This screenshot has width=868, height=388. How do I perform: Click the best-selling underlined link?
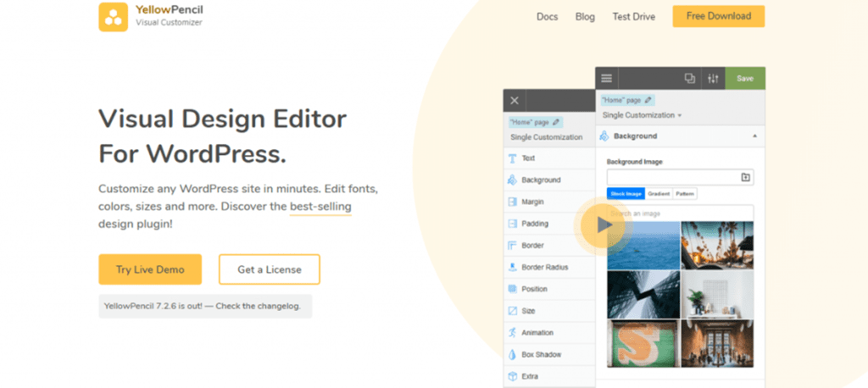tap(320, 207)
